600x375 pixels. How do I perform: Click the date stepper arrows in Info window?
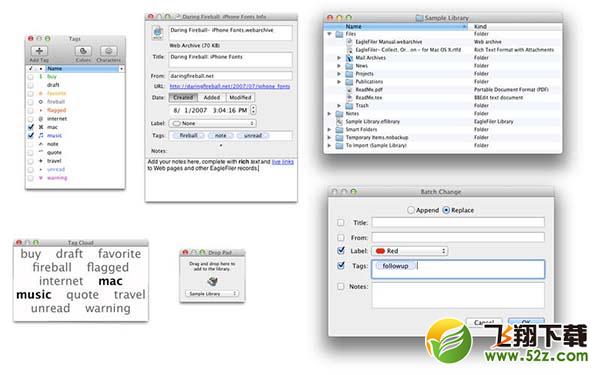[x=253, y=110]
